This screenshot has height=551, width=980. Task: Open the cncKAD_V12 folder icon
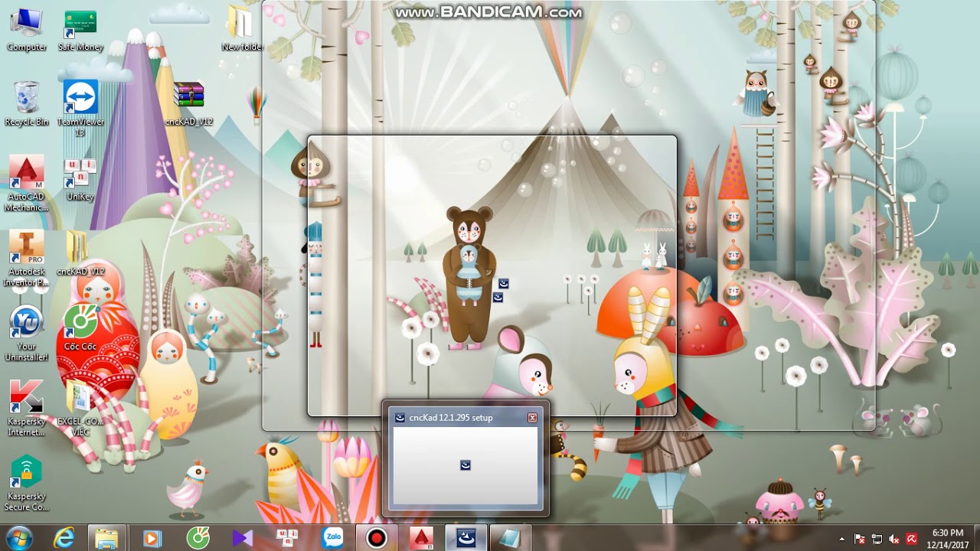pos(80,253)
